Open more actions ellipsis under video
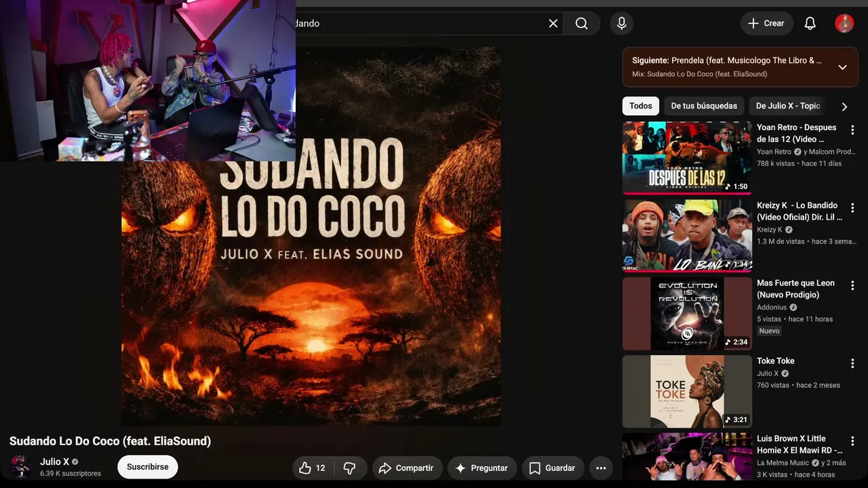 click(x=601, y=468)
